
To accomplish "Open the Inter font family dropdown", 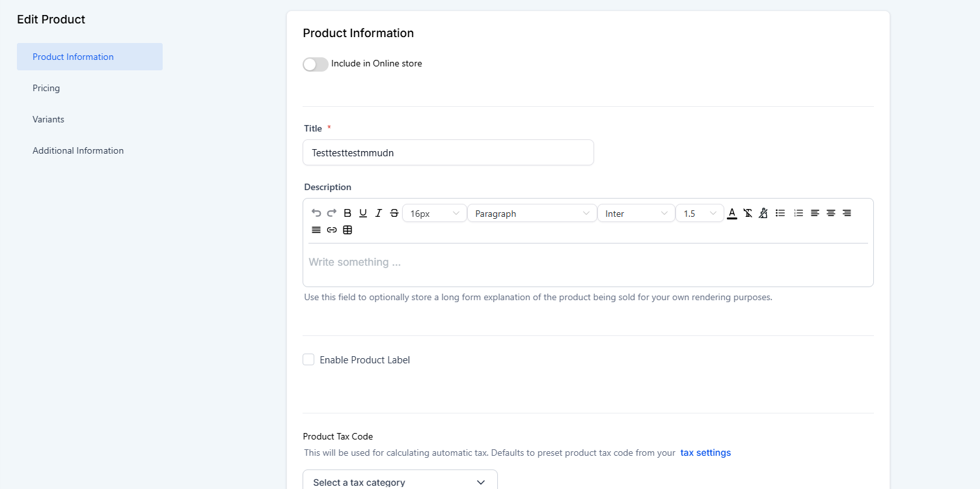I will click(x=636, y=214).
